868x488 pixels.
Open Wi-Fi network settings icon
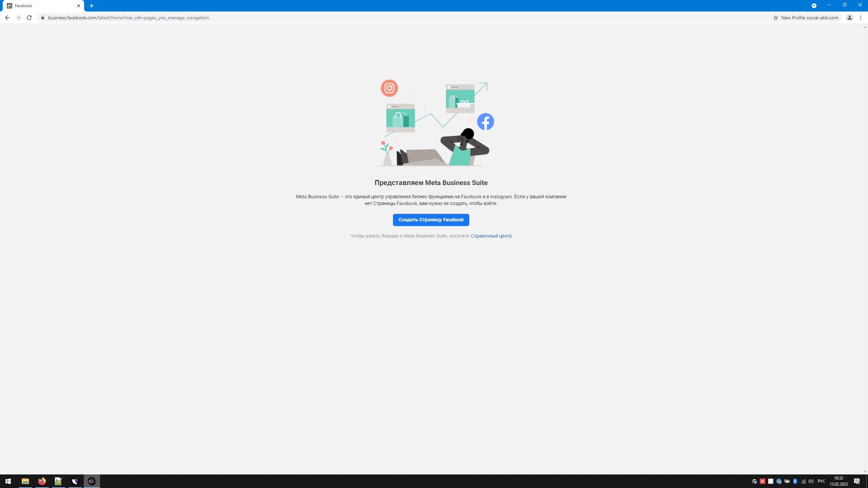[803, 481]
